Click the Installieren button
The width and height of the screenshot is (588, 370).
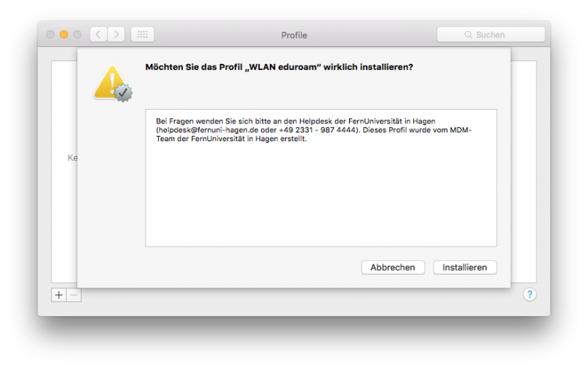click(x=465, y=268)
